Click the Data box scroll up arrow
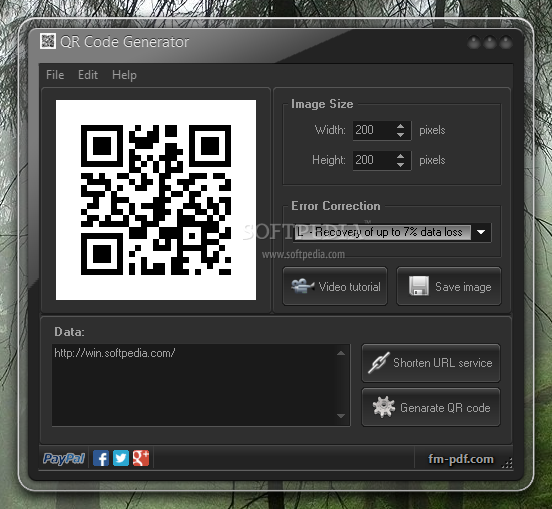552x509 pixels. tap(341, 353)
